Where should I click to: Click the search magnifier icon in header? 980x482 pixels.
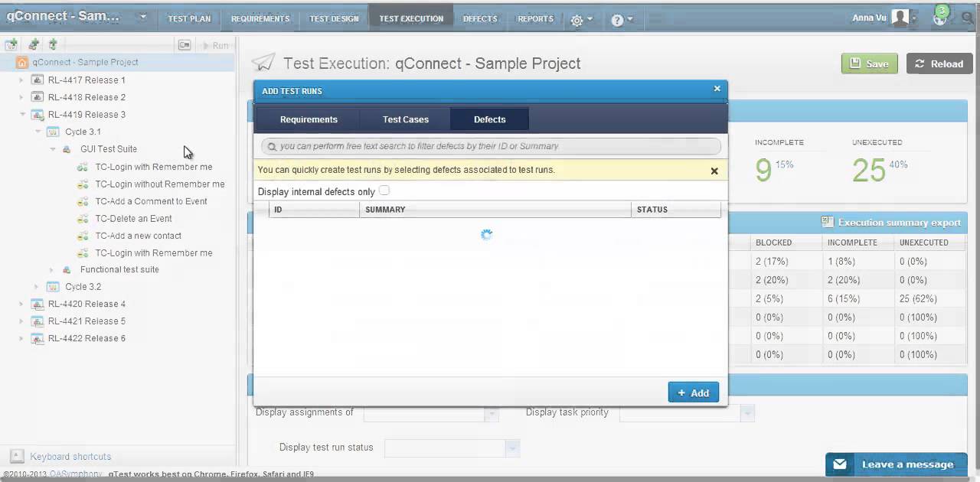pos(969,18)
